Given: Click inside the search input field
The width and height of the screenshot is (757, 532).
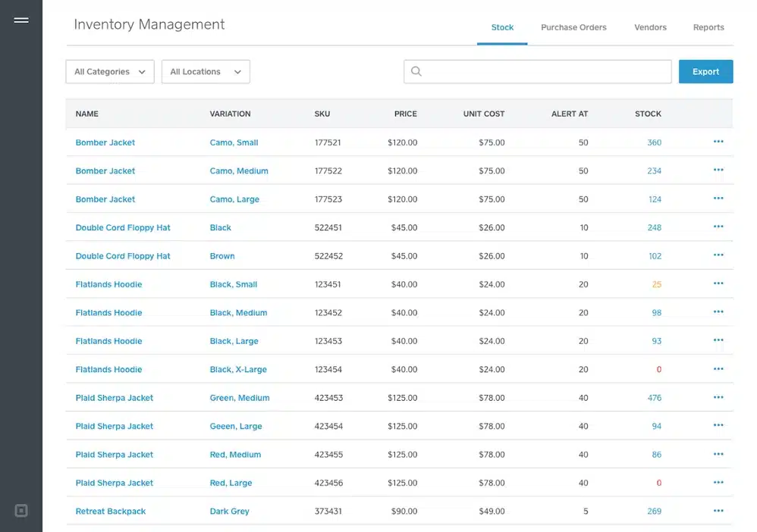Looking at the screenshot, I should click(538, 71).
